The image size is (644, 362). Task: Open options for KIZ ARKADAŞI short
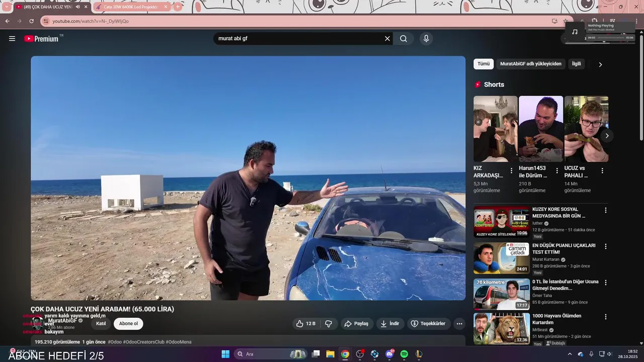coord(511,171)
